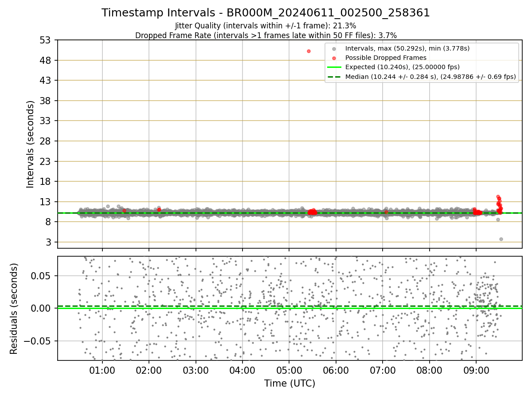Viewport: 532px width, 399px height.
Task: Click the "04:00" x-axis tick label
Action: tap(243, 370)
